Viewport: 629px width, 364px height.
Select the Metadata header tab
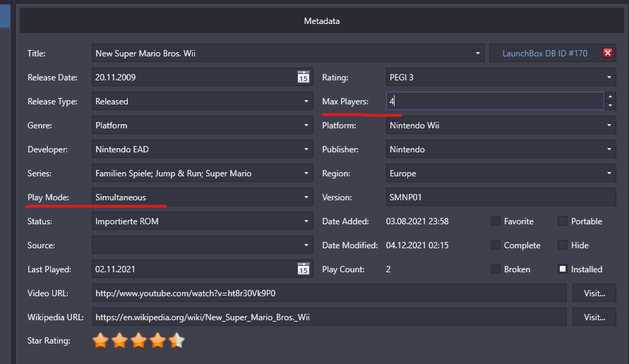point(322,21)
